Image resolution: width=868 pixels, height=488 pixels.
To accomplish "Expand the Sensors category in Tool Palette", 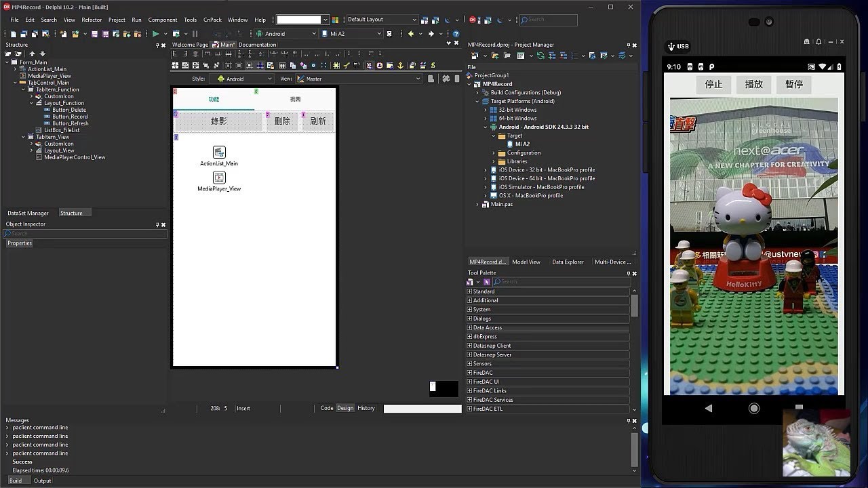I will (x=469, y=364).
